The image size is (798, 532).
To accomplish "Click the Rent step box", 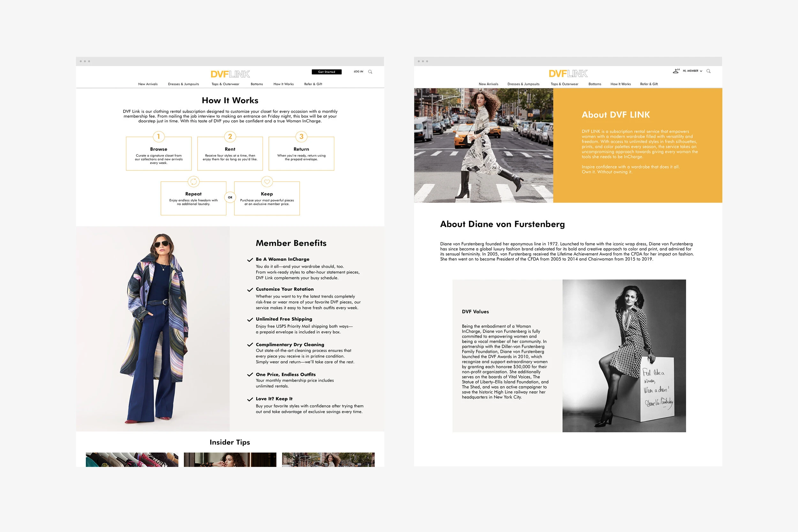I will point(230,154).
